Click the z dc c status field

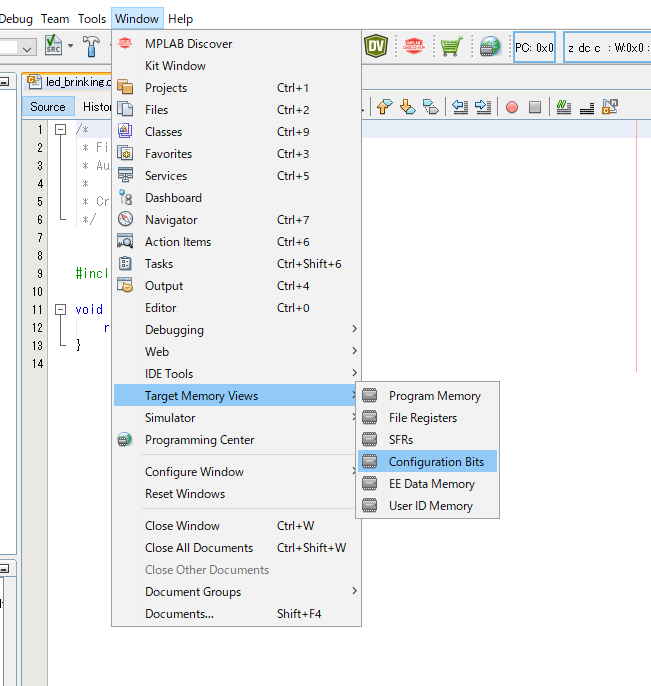[607, 47]
